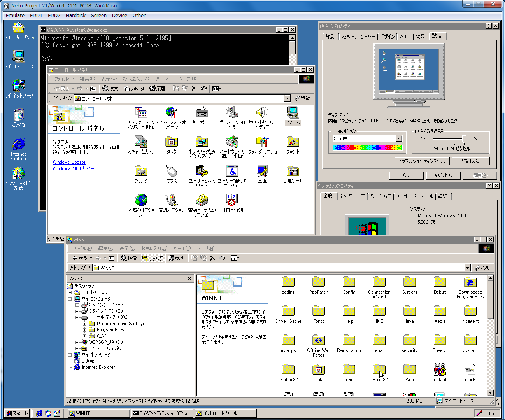The height and width of the screenshot is (420, 505).
Task: Open the Harddisk menu in emulator
Action: pos(75,16)
